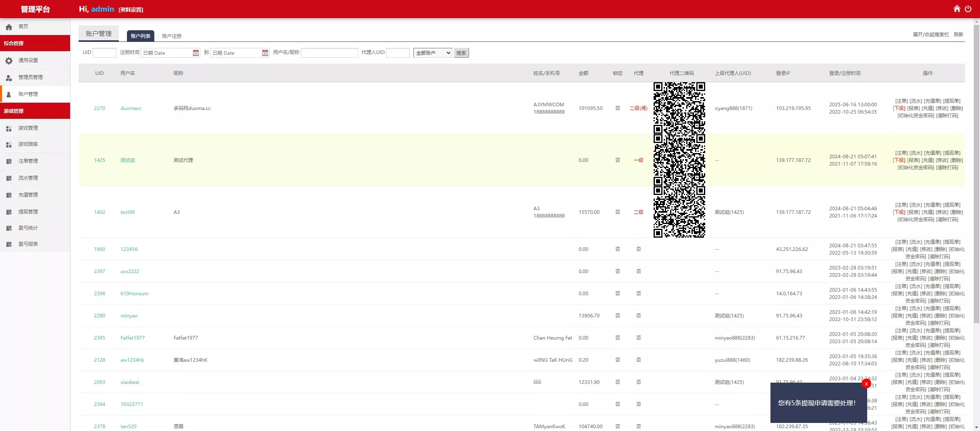Open the start date calendar picker icon
The height and width of the screenshot is (431, 980).
(x=195, y=53)
